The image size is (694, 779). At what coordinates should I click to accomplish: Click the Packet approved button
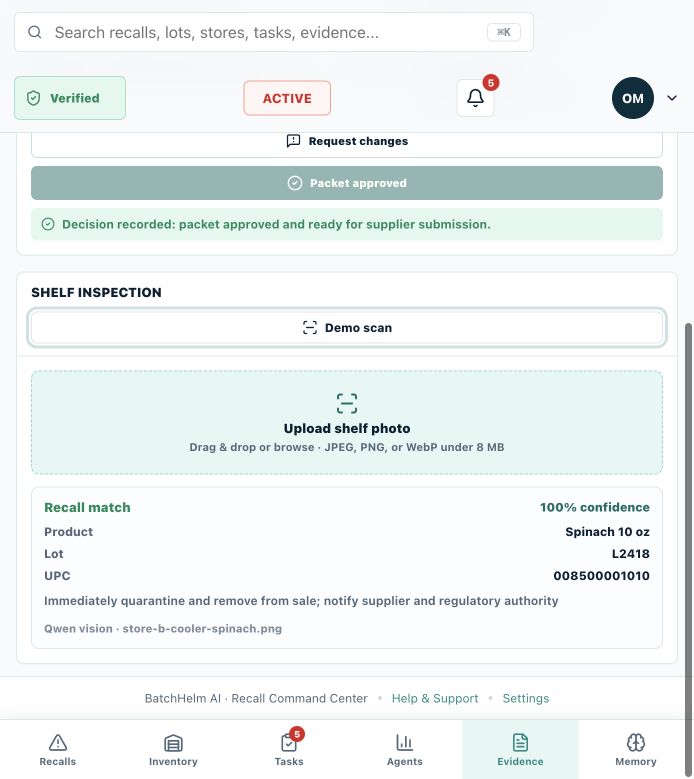pos(347,183)
